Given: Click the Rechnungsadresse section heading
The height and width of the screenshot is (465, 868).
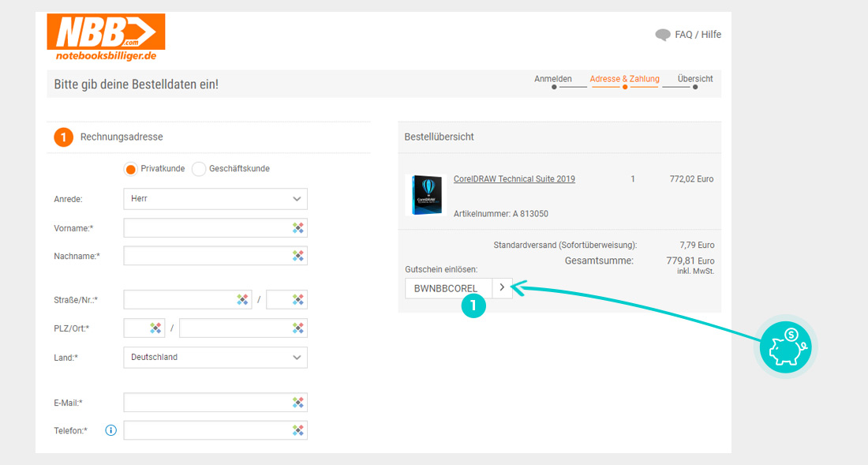Looking at the screenshot, I should tap(122, 137).
